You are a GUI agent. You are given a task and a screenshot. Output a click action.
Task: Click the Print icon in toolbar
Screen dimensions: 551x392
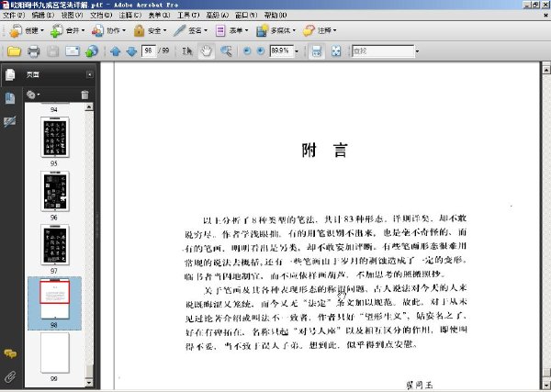[x=33, y=51]
